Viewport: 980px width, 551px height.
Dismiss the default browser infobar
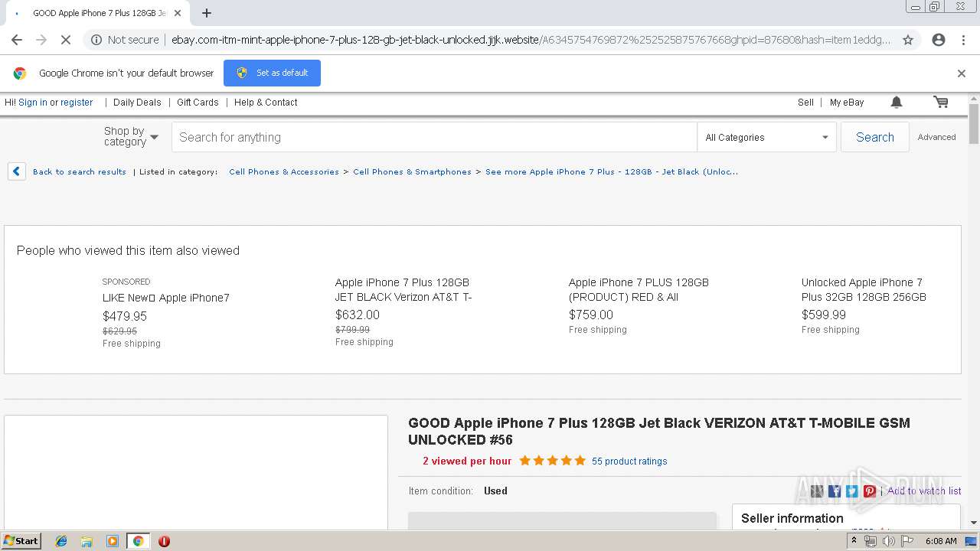[962, 73]
